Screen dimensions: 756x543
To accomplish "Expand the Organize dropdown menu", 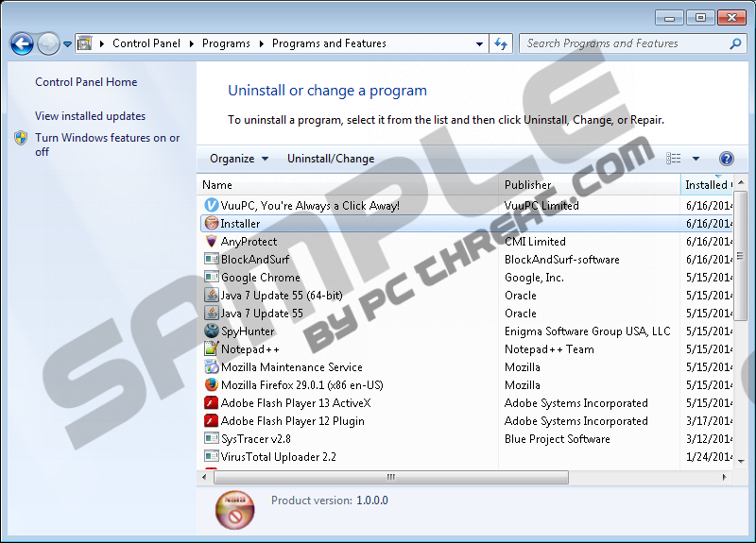I will [239, 159].
